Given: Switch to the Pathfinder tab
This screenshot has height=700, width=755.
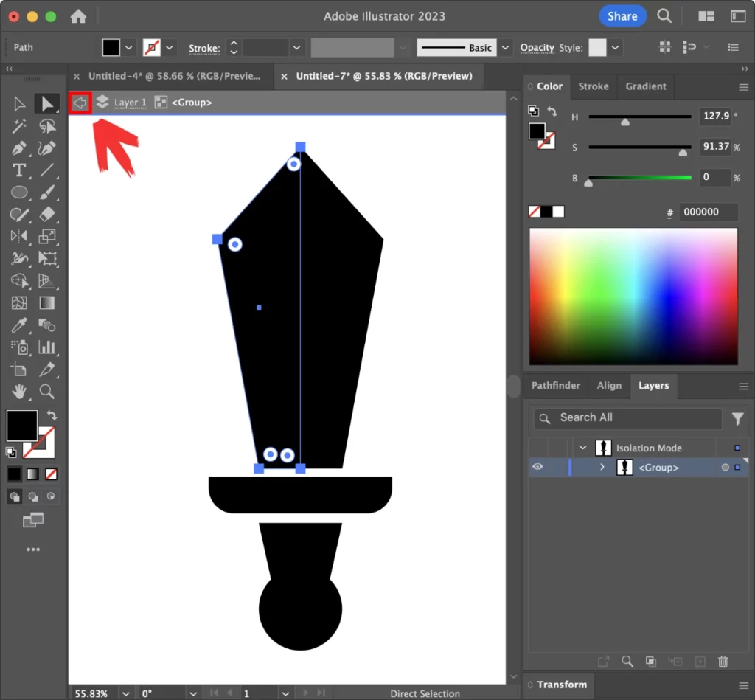Looking at the screenshot, I should click(555, 386).
